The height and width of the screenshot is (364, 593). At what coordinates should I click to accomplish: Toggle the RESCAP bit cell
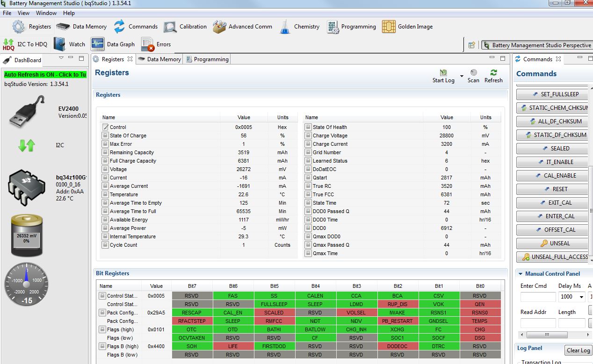point(192,313)
